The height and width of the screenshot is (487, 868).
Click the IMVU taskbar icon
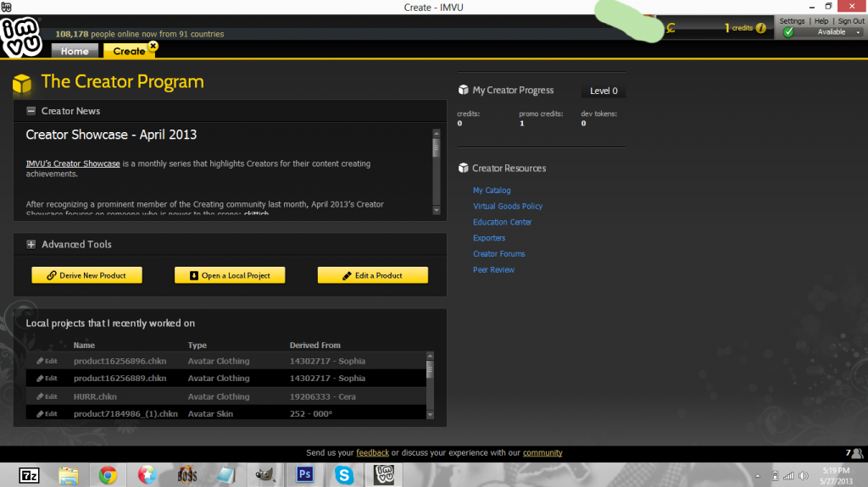(x=384, y=475)
